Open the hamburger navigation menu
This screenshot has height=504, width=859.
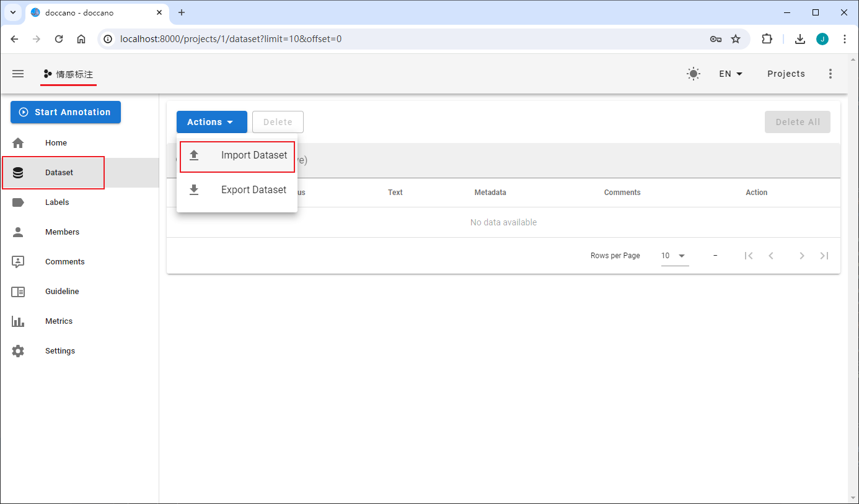pos(18,74)
